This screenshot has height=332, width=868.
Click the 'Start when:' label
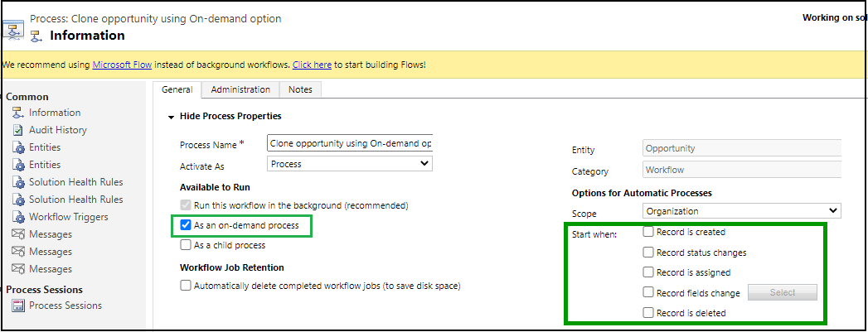click(x=594, y=235)
